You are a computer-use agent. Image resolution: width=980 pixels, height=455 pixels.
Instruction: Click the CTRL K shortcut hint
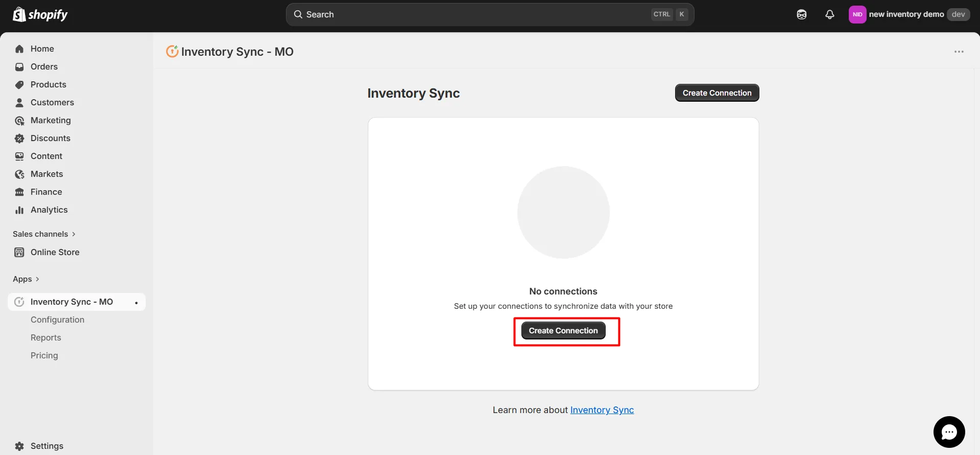point(670,14)
